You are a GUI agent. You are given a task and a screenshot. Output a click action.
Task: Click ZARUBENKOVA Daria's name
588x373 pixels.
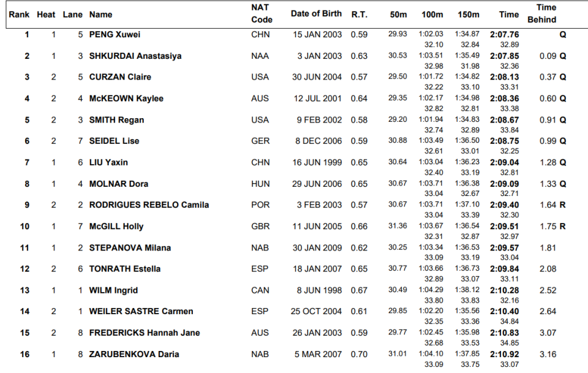pyautogui.click(x=134, y=354)
